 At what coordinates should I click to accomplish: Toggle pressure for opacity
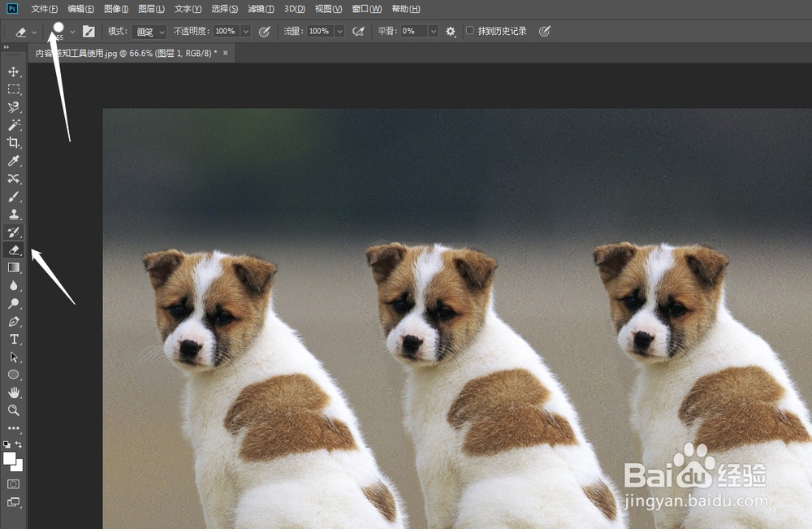tap(264, 32)
